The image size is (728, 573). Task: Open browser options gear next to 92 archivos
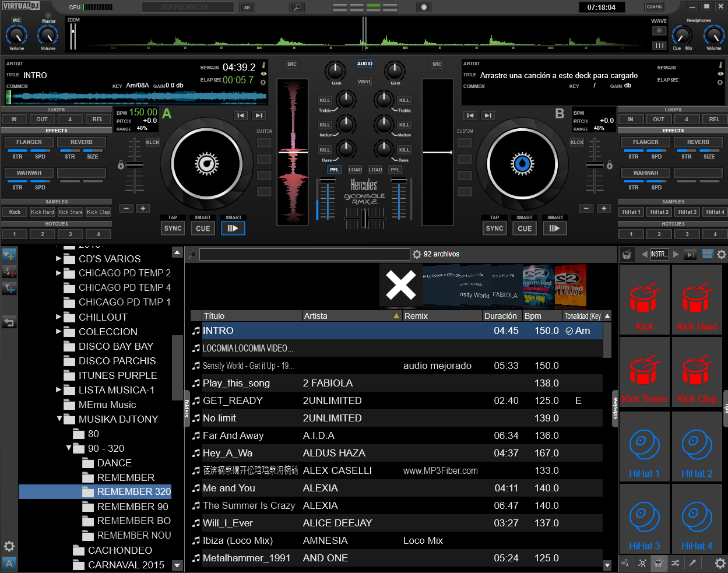(x=417, y=254)
